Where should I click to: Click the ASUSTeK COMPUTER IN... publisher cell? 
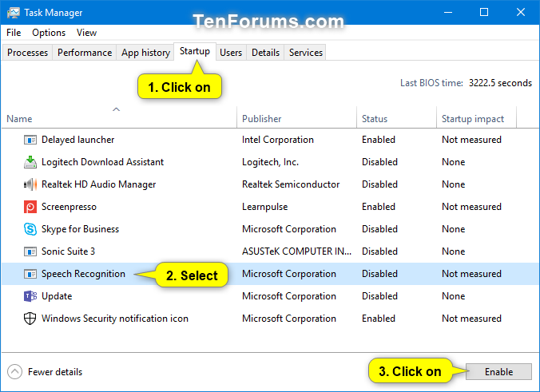tap(296, 251)
